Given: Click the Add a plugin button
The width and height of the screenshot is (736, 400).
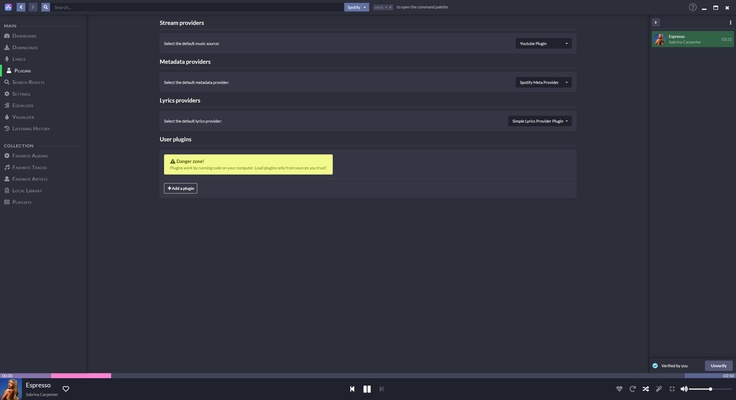Looking at the screenshot, I should point(181,188).
